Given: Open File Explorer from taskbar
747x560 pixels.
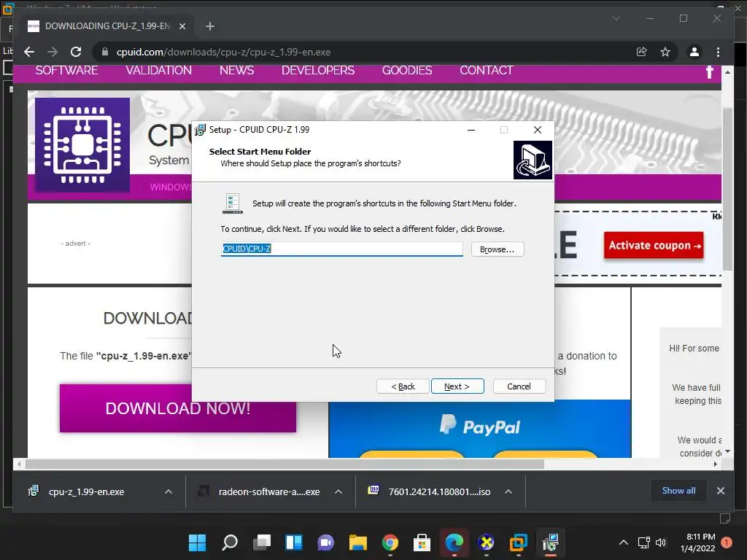Looking at the screenshot, I should 357,542.
